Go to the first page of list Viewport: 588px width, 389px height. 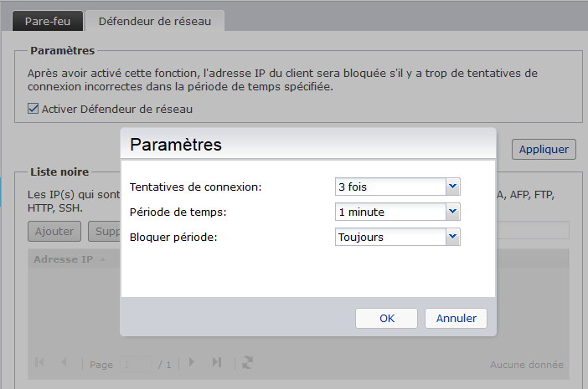coord(39,362)
